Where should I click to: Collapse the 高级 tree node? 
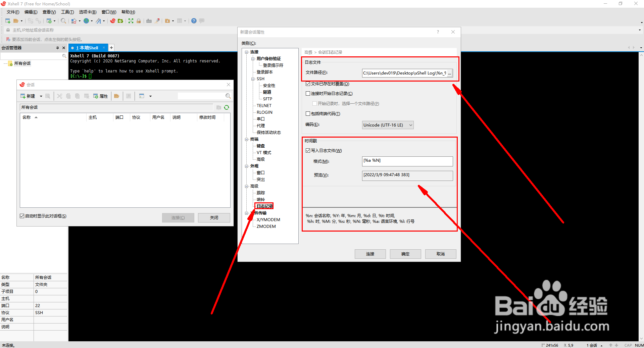pos(246,186)
